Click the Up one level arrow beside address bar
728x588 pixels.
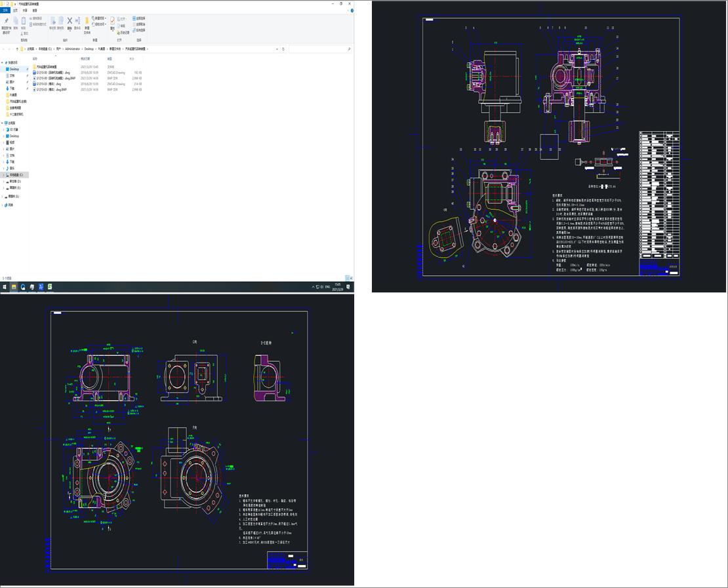17,49
